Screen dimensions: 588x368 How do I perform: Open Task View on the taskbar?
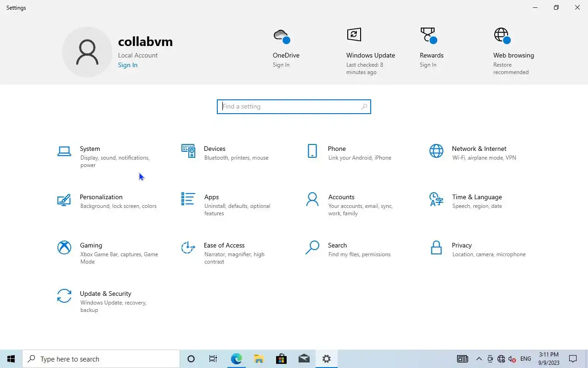pyautogui.click(x=213, y=359)
